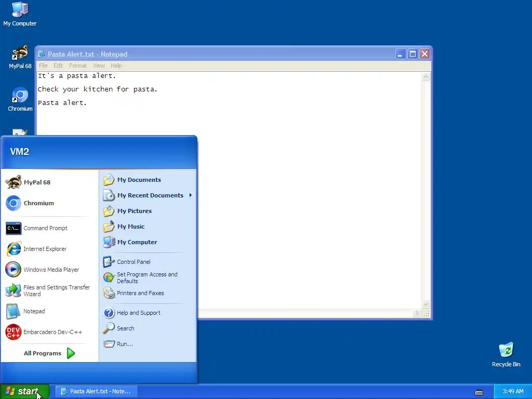The image size is (532, 399).
Task: Open the Edit menu in Notepad
Action: pos(58,66)
